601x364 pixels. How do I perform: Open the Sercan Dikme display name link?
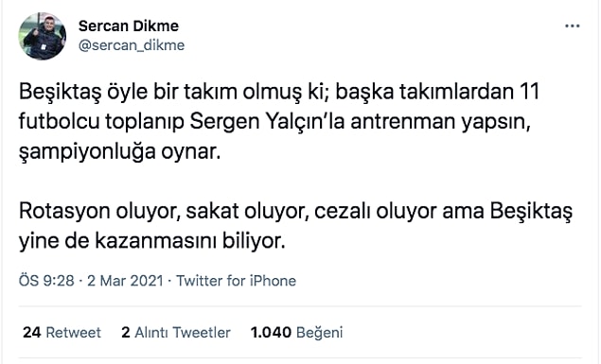point(129,26)
